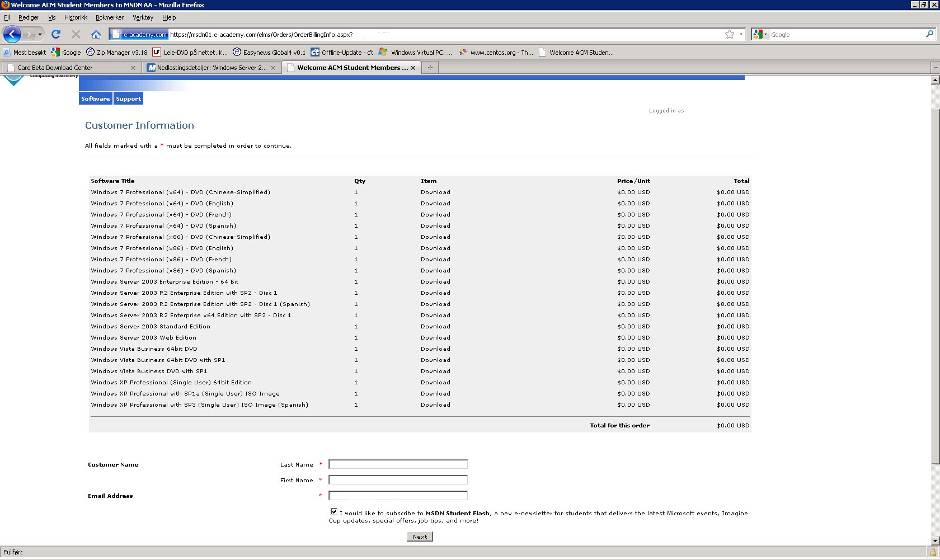The height and width of the screenshot is (560, 940).
Task: Select Windows Server 2003 Standard Edition row
Action: click(420, 327)
